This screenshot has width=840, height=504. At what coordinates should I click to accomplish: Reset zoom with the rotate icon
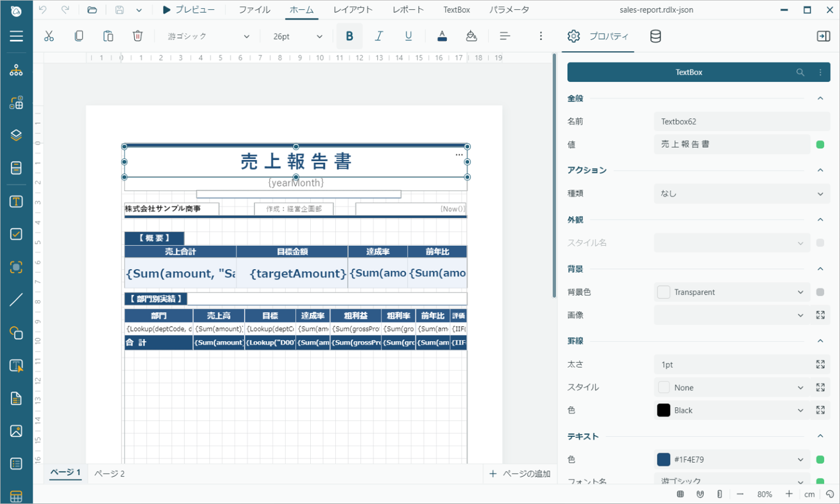(829, 494)
